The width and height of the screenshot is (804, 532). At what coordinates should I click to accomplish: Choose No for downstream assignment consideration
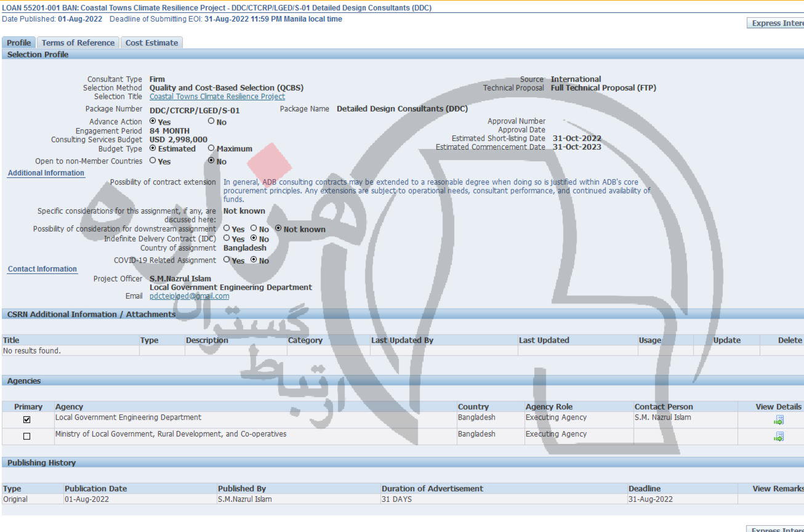(x=254, y=228)
